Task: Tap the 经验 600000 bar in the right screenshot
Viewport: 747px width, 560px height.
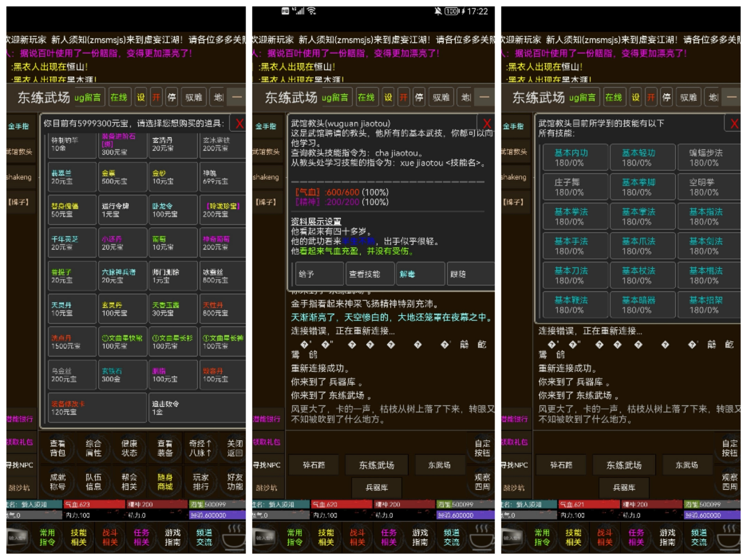Action: point(712,515)
